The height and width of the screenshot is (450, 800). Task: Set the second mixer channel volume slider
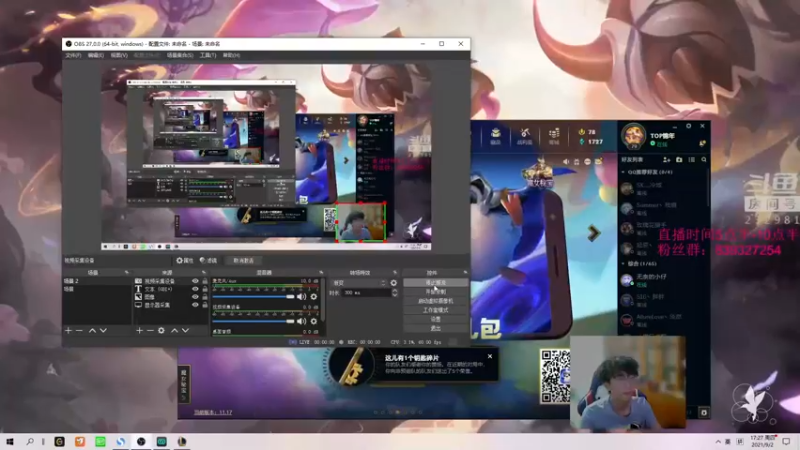pos(254,321)
